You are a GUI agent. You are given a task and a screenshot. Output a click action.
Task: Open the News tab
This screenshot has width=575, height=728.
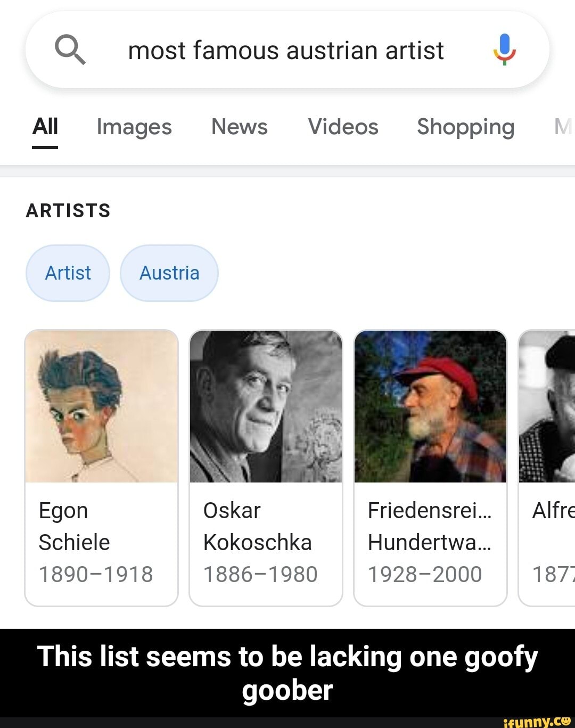pyautogui.click(x=239, y=127)
